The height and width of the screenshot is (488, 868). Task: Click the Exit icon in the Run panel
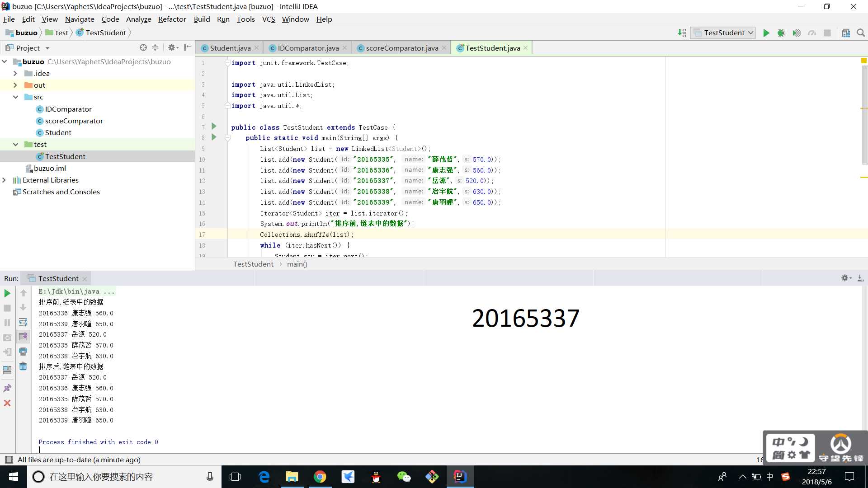pyautogui.click(x=7, y=352)
